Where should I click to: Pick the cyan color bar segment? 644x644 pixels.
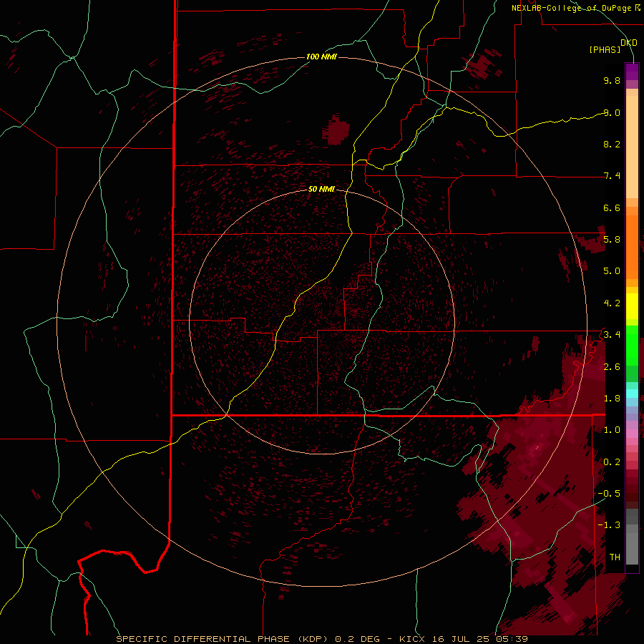632,394
